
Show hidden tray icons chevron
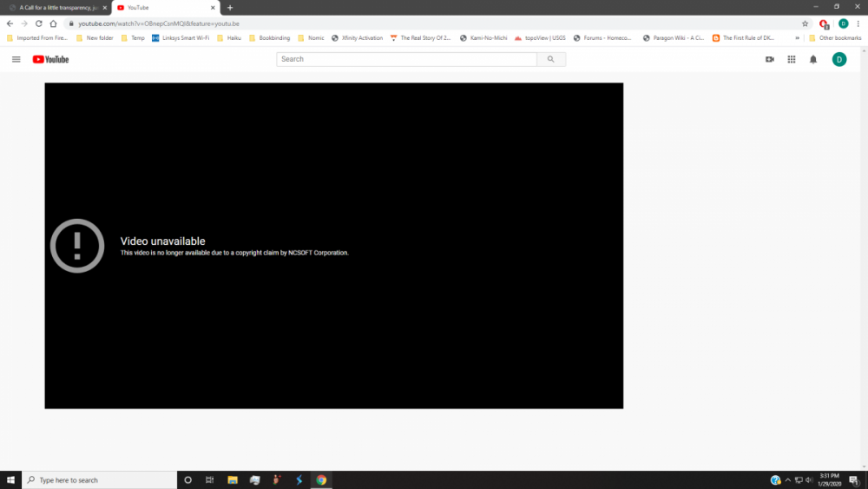point(788,480)
